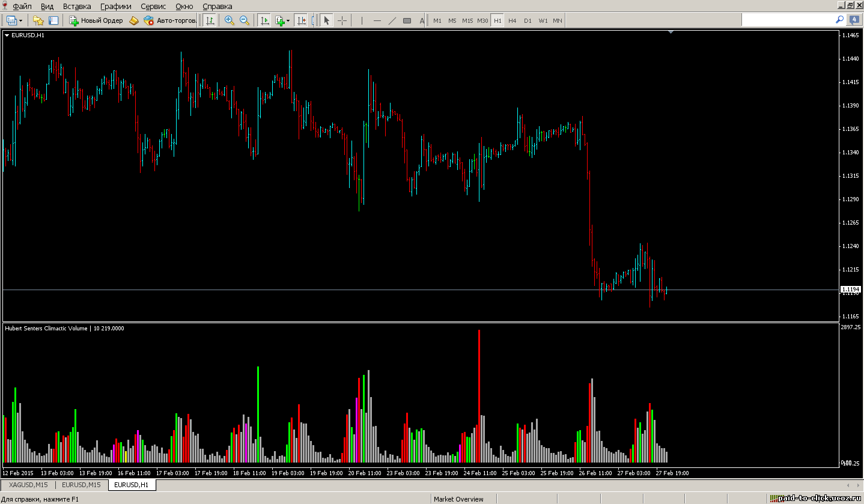Viewport: 864px width, 504px height.
Task: Zoom in on the chart
Action: (x=229, y=20)
